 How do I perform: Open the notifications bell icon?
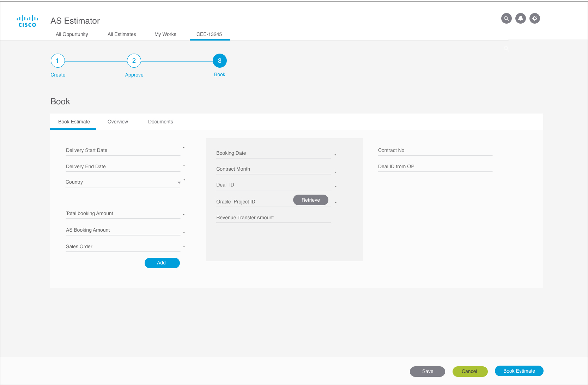pyautogui.click(x=521, y=18)
